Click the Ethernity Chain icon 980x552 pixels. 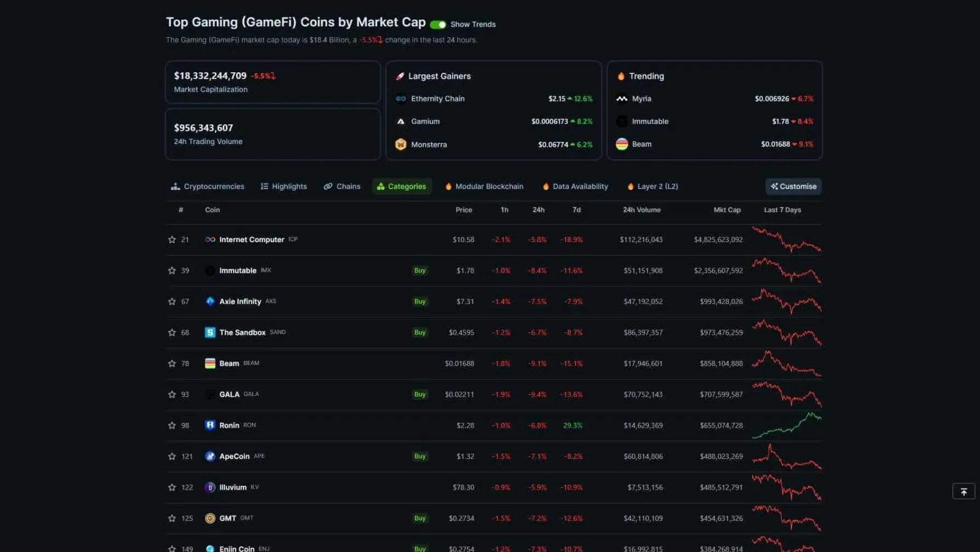(400, 99)
